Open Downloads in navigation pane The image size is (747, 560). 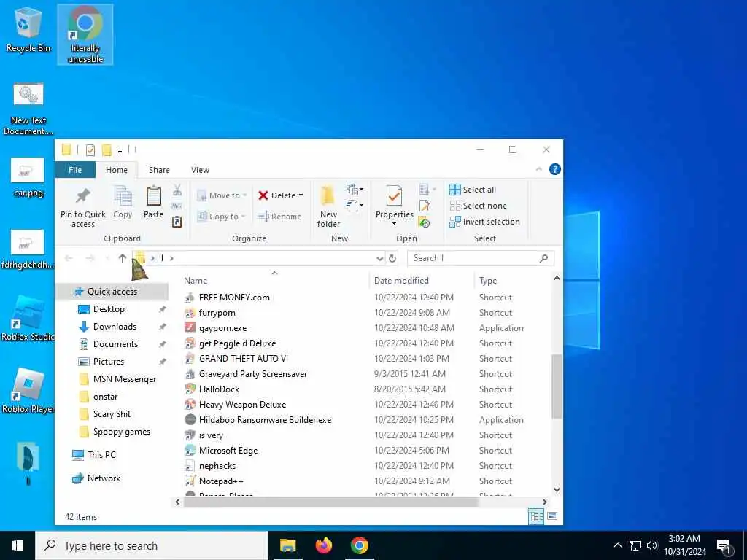click(115, 327)
